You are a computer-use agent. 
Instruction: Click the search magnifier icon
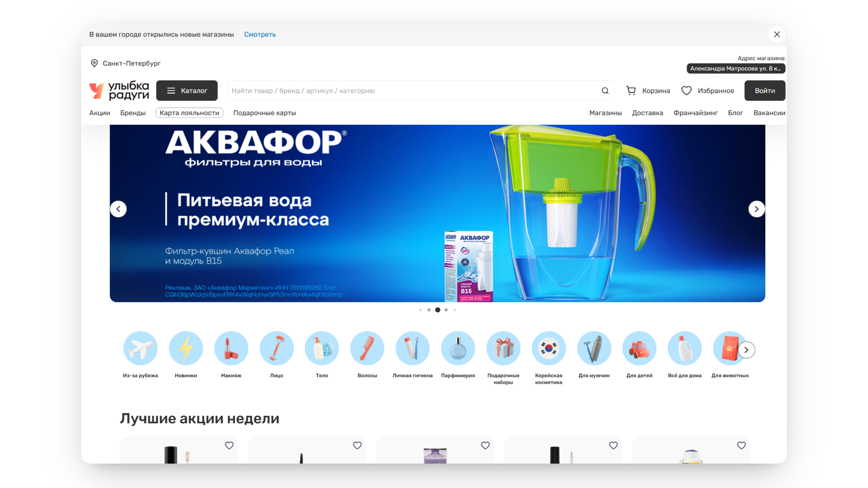[605, 91]
